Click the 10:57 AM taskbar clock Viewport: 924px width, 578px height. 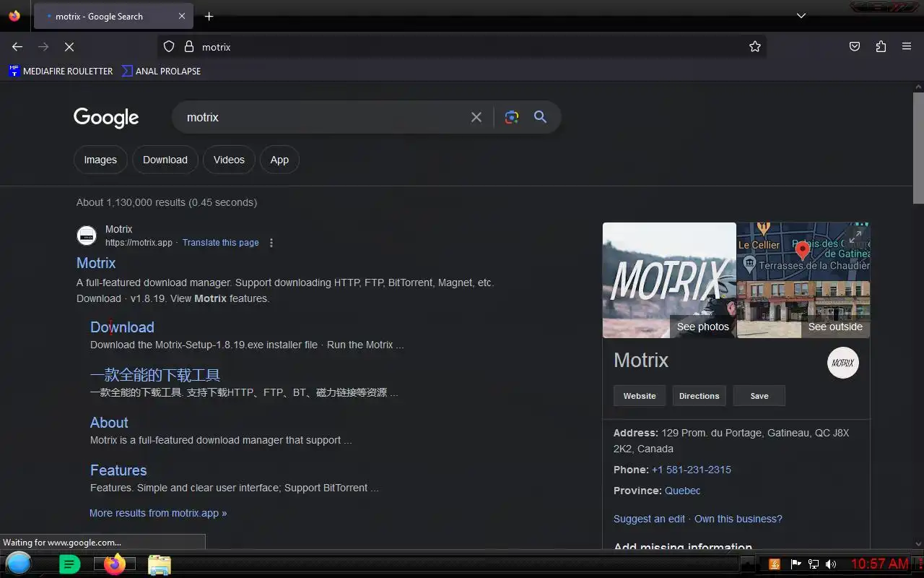point(879,564)
